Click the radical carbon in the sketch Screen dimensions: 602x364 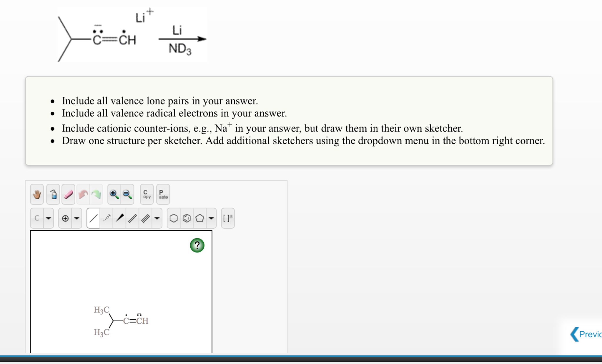tap(126, 320)
